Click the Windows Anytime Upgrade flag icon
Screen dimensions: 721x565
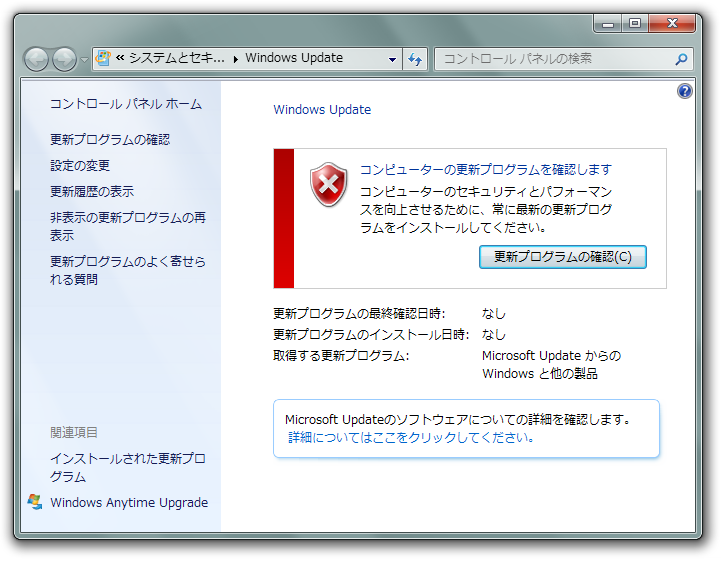(35, 502)
